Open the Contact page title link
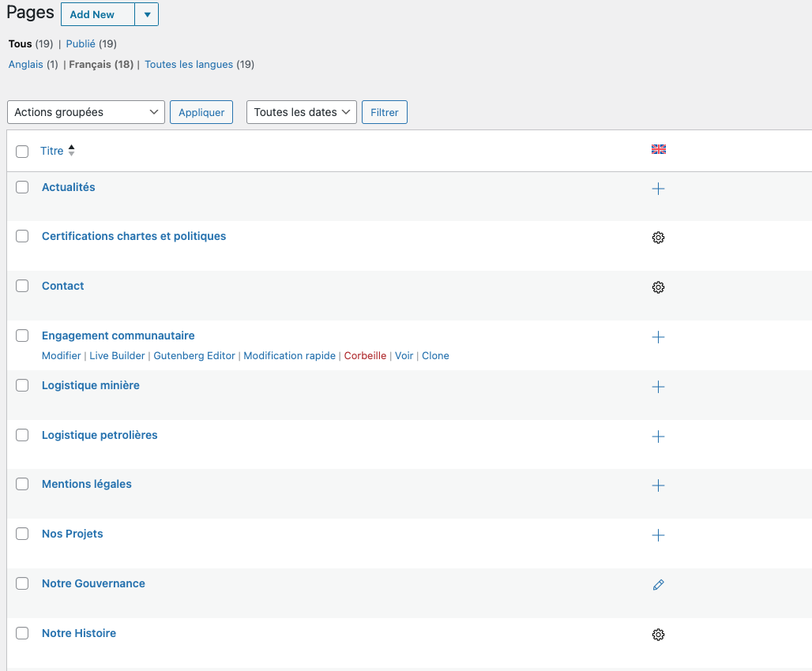This screenshot has width=812, height=671. click(62, 286)
